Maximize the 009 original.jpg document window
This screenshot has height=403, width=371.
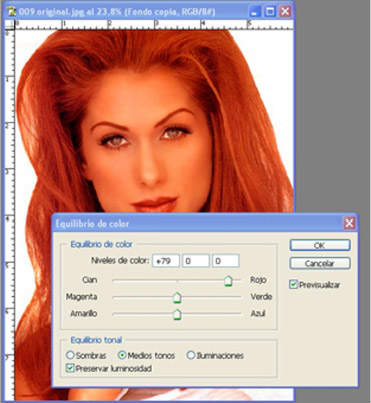tap(270, 12)
